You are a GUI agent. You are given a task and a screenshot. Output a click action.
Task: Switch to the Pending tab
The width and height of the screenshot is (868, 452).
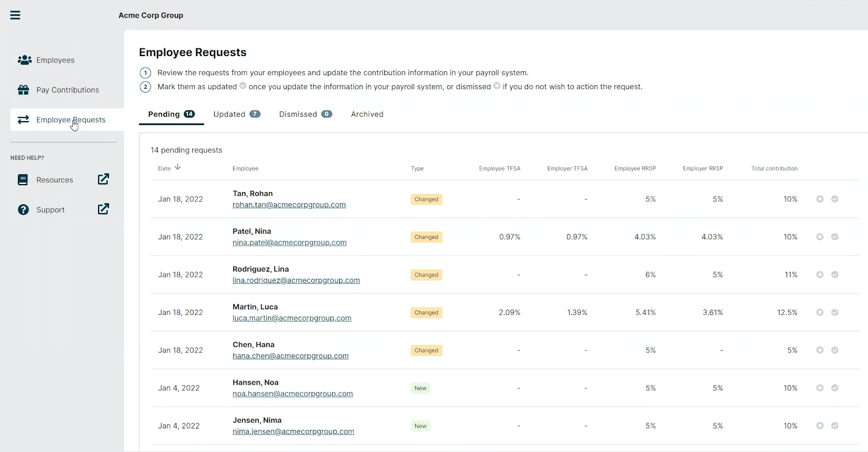(x=171, y=114)
